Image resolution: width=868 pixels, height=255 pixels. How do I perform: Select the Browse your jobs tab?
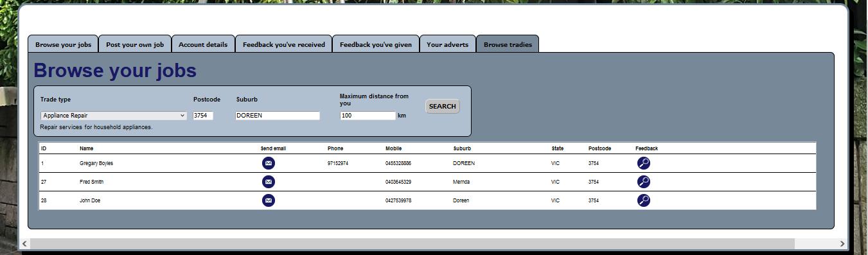click(63, 44)
